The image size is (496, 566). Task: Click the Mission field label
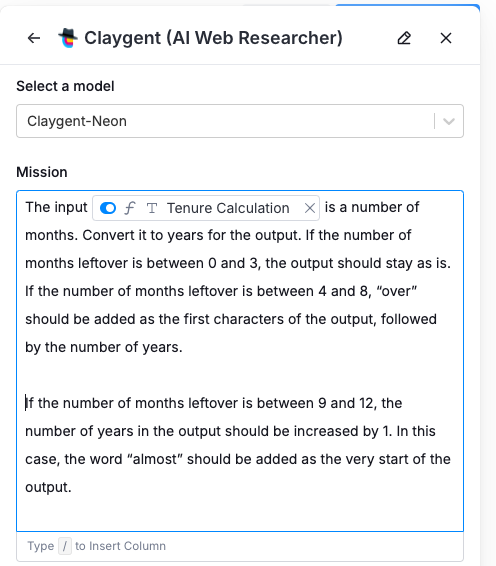point(42,172)
